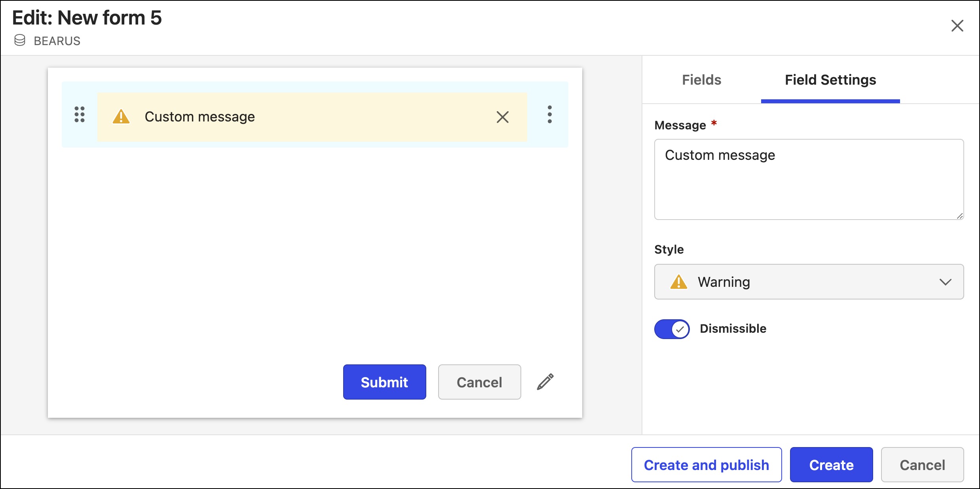Click the BEARUS label under the title

57,41
